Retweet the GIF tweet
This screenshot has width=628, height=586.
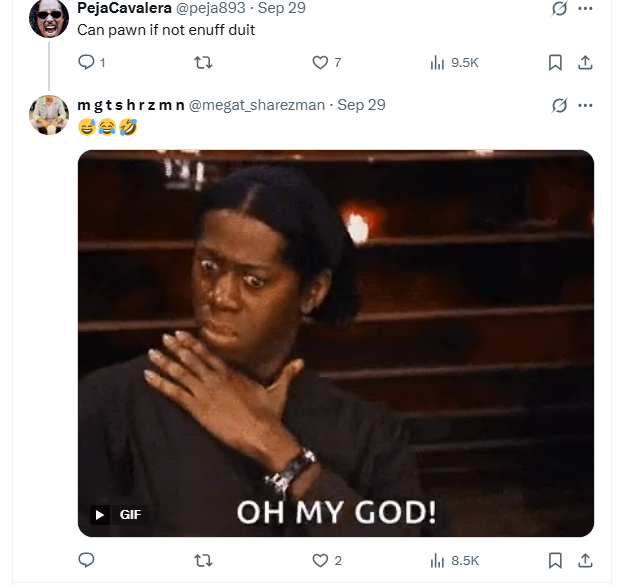tap(203, 560)
